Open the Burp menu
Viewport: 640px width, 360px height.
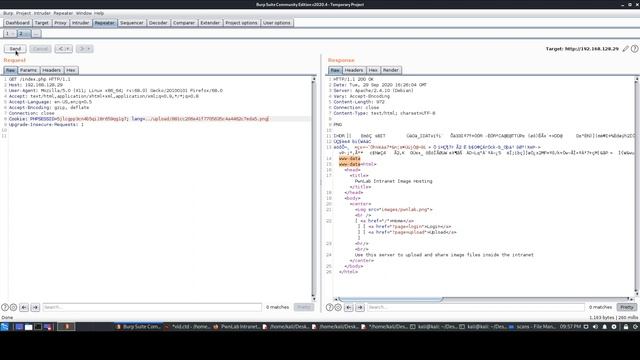tap(8, 13)
